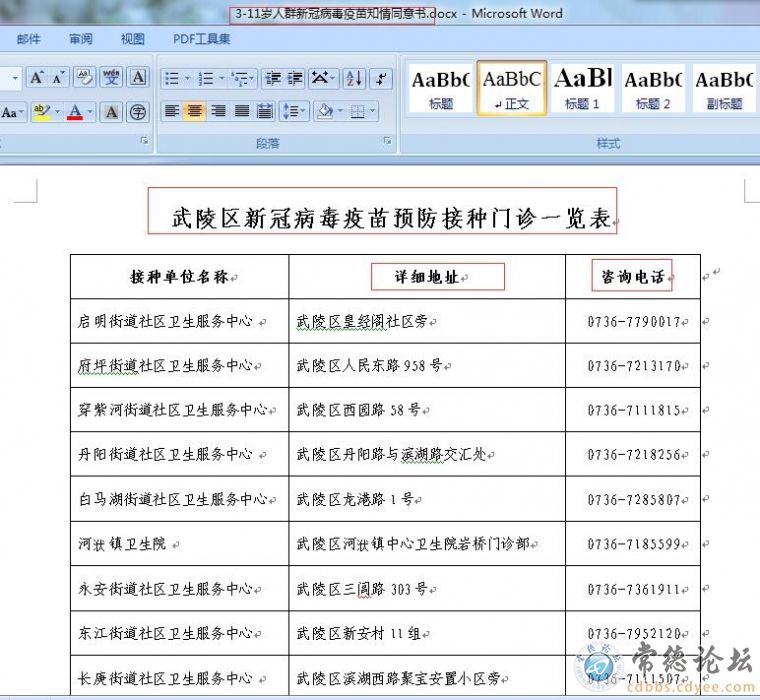Click address 武陵区人民东路958号

pos(369,365)
